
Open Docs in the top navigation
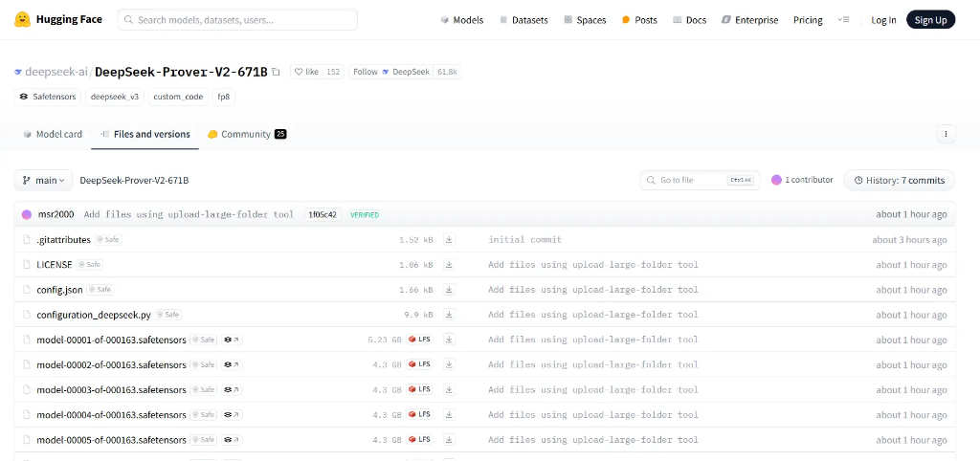(x=689, y=20)
